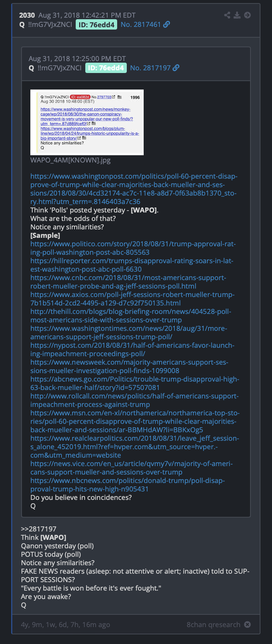The height and width of the screenshot is (644, 272).
Task: Click the share icon in post header
Action: (x=227, y=15)
